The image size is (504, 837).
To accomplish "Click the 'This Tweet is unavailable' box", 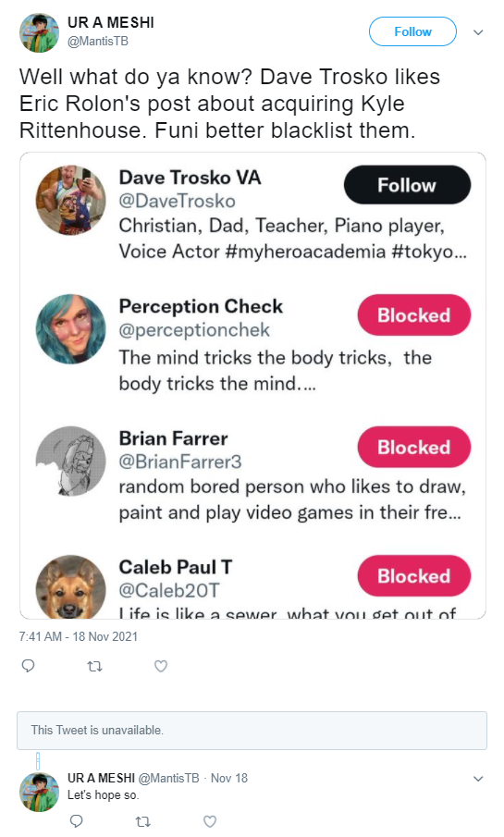I will 252,731.
